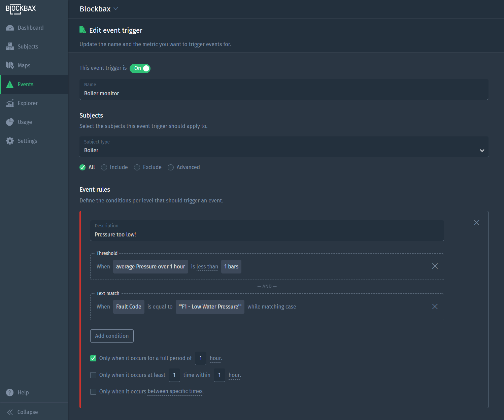Select the Include radio option
Image resolution: width=504 pixels, height=420 pixels.
pyautogui.click(x=104, y=167)
